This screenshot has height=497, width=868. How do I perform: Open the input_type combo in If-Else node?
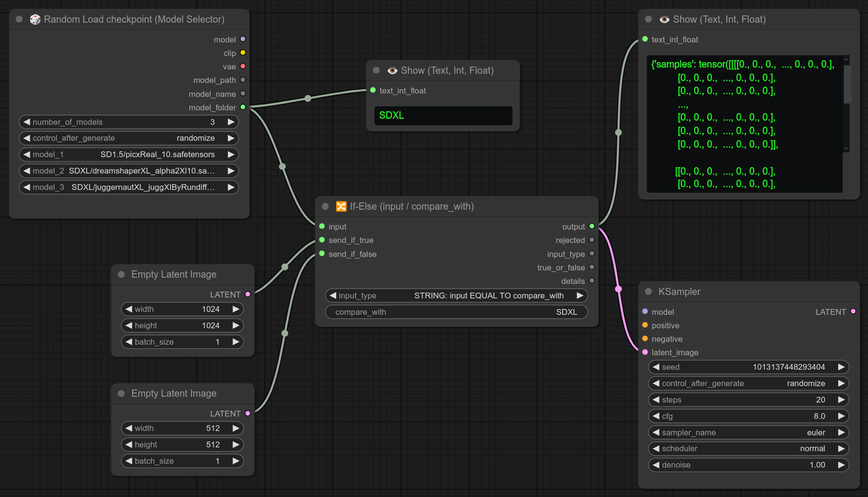pyautogui.click(x=456, y=296)
